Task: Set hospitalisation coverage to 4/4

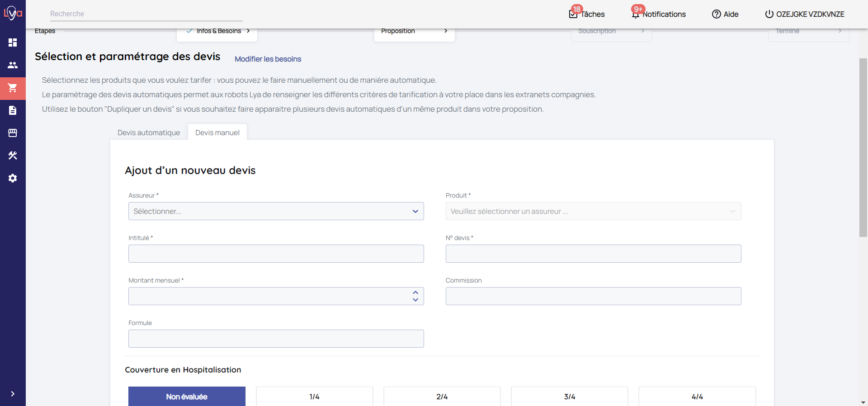Action: pyautogui.click(x=697, y=397)
